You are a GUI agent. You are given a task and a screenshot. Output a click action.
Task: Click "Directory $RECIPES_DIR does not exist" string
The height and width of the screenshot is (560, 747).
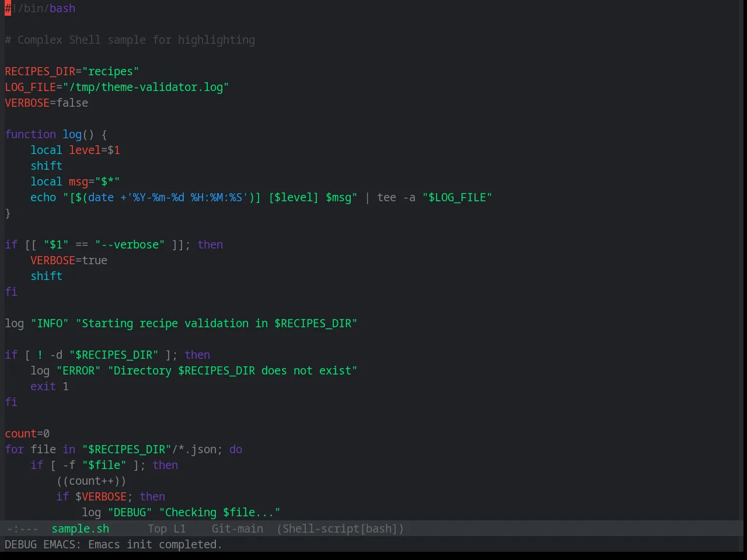coord(232,370)
